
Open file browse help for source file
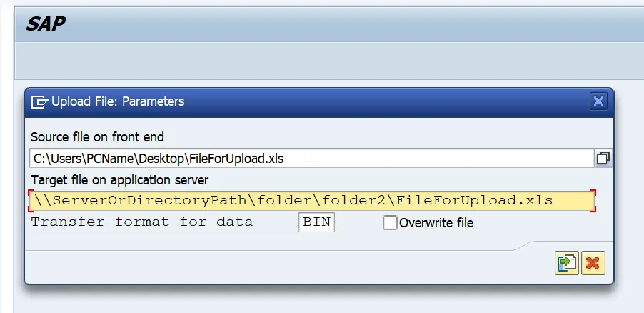click(603, 158)
